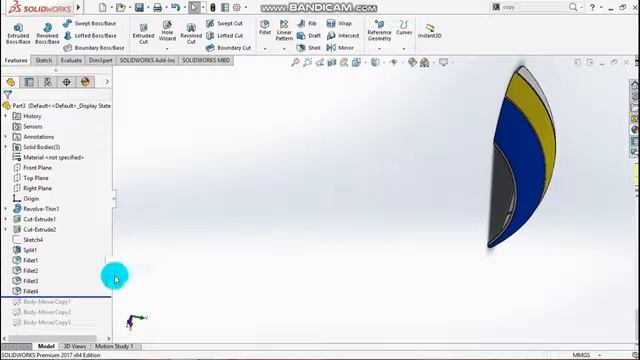640x360 pixels.
Task: Open the FeatureManager design tree tab
Action: pyautogui.click(x=11, y=82)
